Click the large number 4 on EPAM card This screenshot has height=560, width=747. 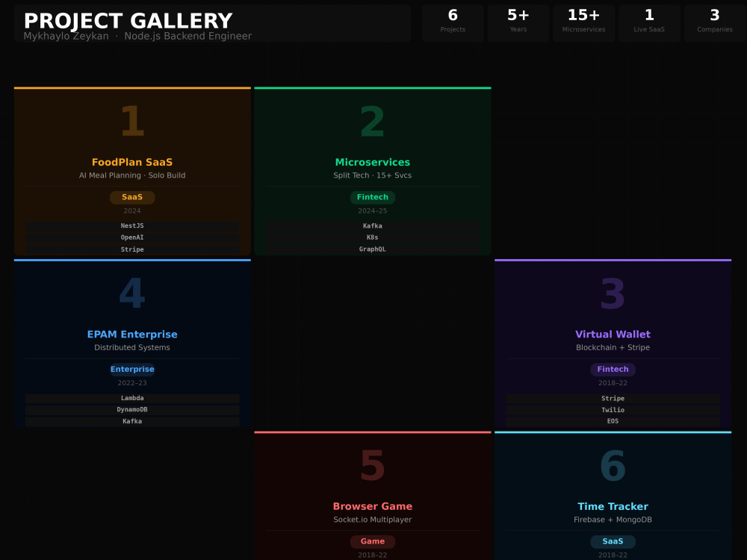[132, 293]
